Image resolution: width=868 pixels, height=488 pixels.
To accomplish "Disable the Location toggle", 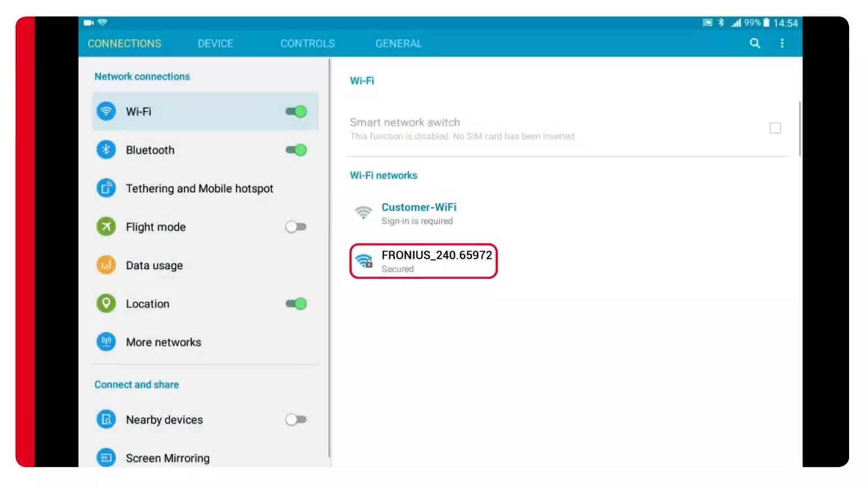I will point(295,303).
